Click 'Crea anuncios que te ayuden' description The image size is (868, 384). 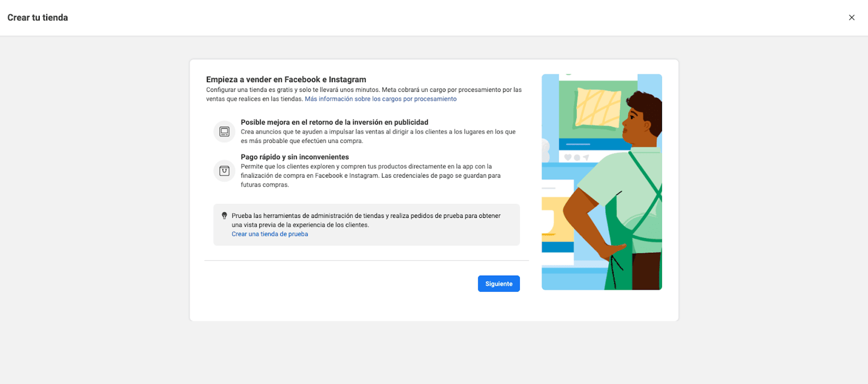point(378,136)
